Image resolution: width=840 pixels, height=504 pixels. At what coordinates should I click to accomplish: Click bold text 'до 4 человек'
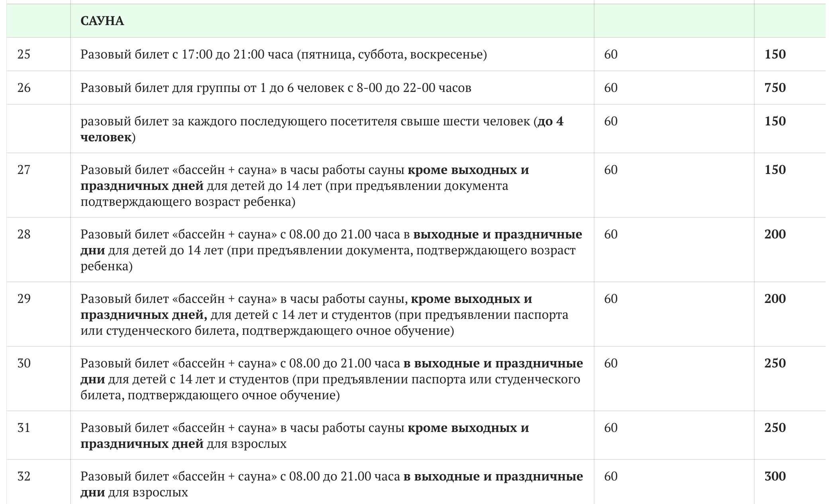322,129
